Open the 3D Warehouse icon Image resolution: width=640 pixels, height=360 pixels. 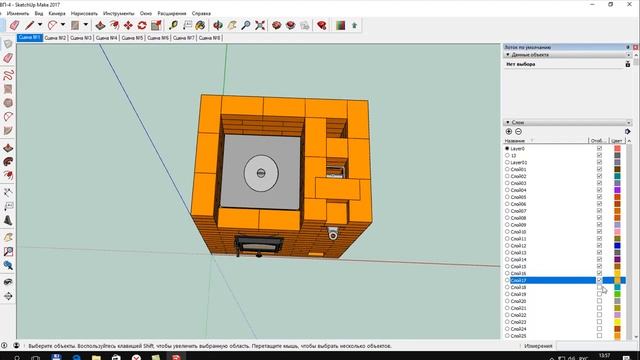277,25
